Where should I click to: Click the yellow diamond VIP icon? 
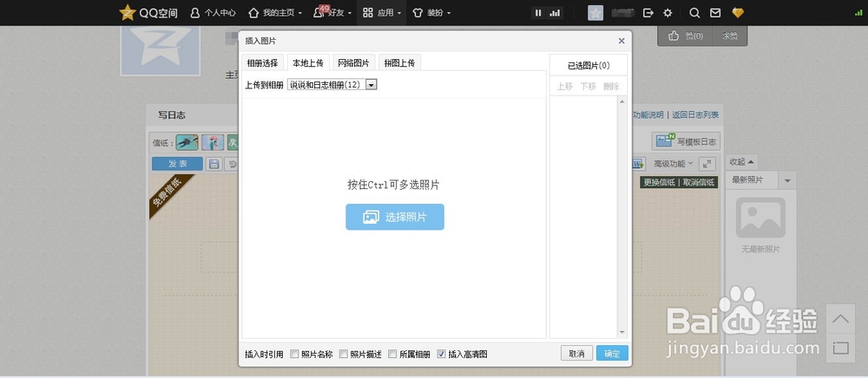click(x=738, y=13)
